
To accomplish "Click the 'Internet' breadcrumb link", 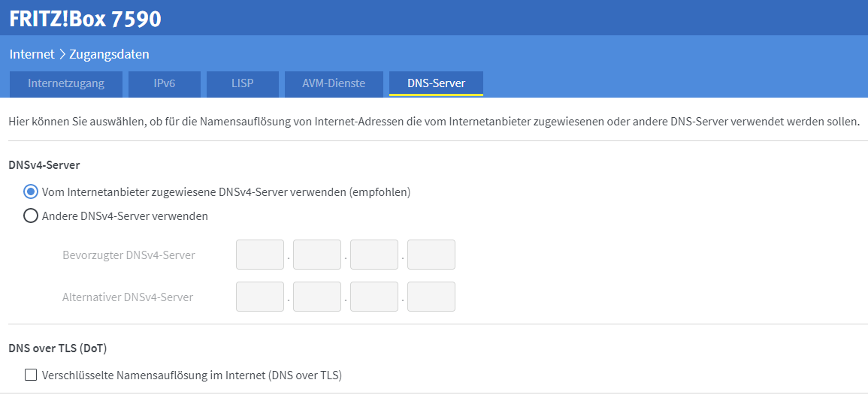I will coord(32,54).
